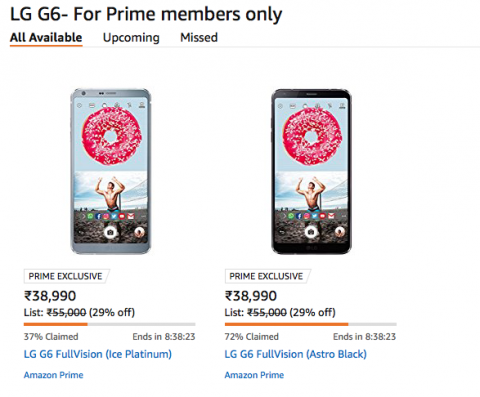The image size is (480, 397).
Task: Click the LG G6 Prime members heading
Action: [x=146, y=14]
